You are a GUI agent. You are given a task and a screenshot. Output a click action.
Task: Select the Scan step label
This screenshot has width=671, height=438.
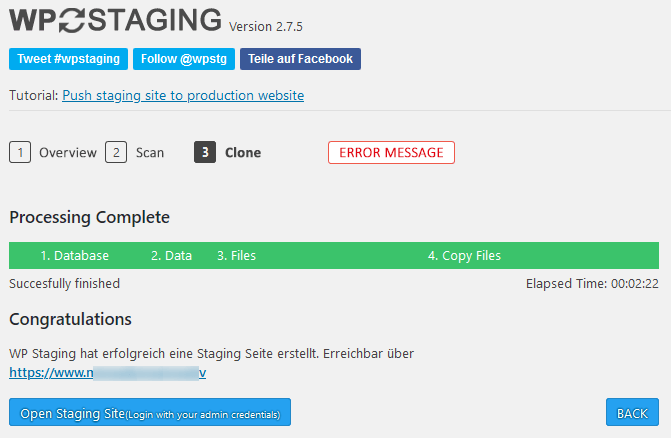pyautogui.click(x=150, y=153)
